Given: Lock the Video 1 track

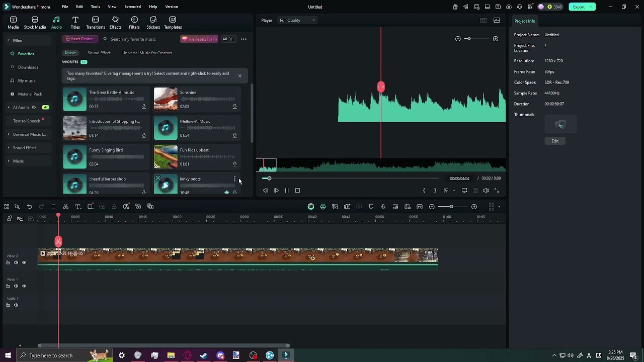Looking at the screenshot, I should coord(8,286).
